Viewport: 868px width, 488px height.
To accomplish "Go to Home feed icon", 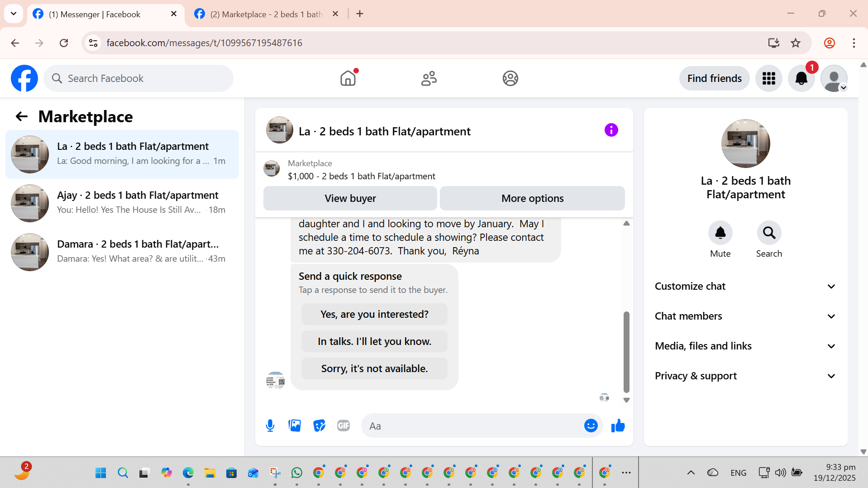I will coord(348,78).
